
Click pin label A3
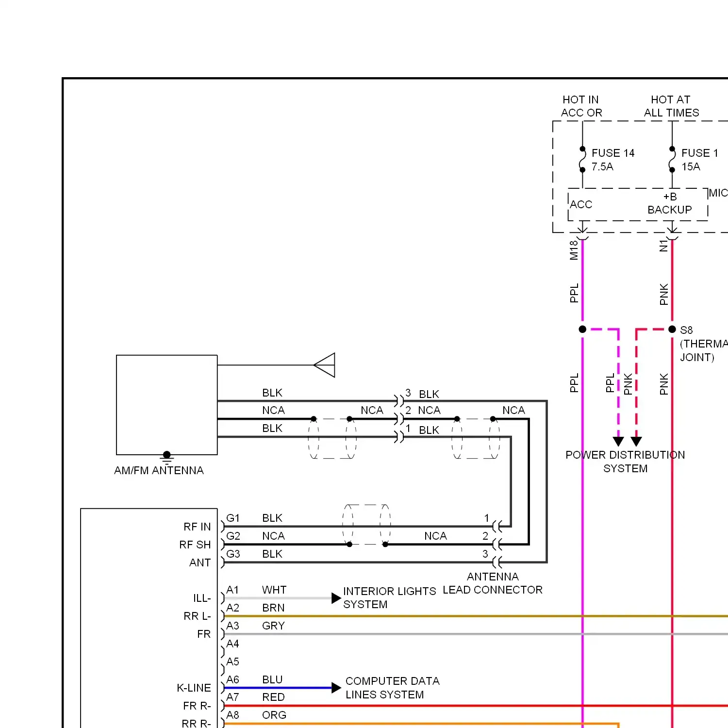tap(232, 626)
